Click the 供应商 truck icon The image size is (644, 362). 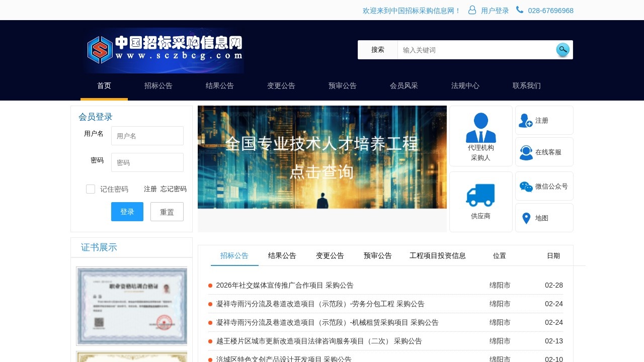tap(480, 194)
